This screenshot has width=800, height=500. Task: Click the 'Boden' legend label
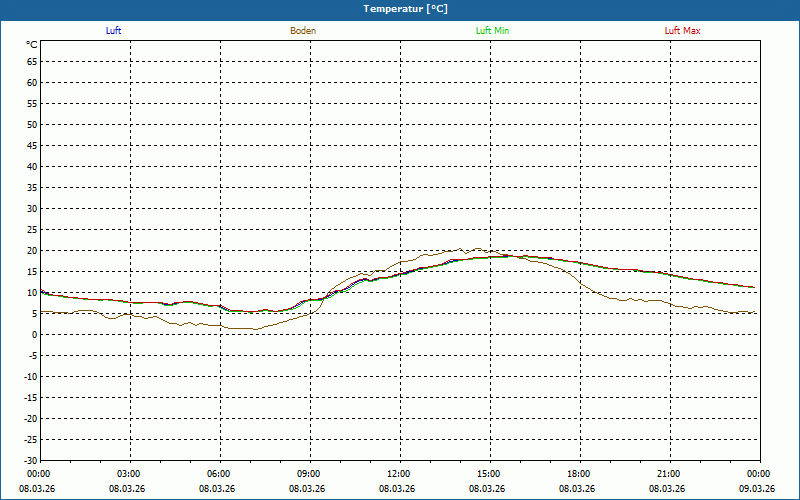(x=303, y=31)
